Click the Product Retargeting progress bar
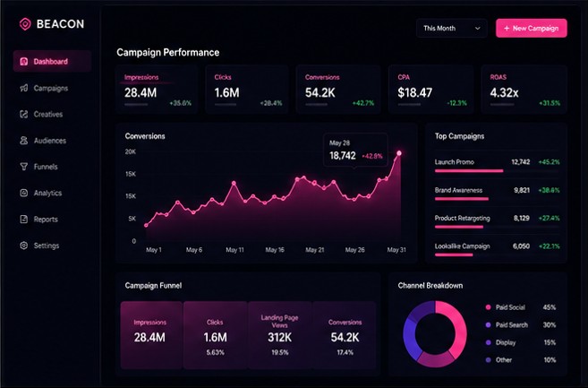This screenshot has width=588, height=388. click(459, 227)
